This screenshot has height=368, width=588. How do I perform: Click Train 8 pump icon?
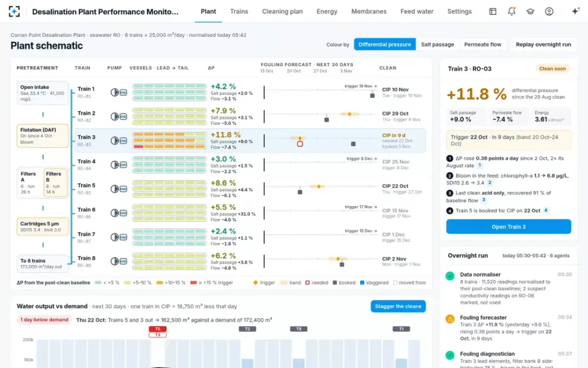[114, 261]
